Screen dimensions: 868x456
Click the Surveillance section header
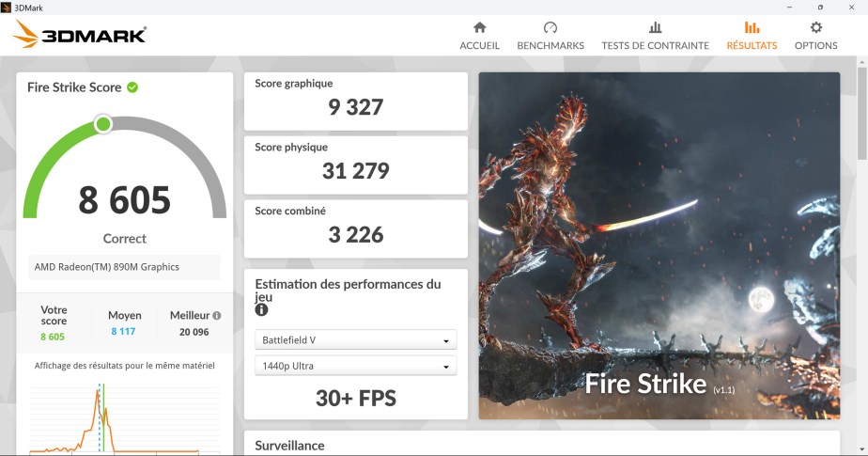pyautogui.click(x=289, y=446)
